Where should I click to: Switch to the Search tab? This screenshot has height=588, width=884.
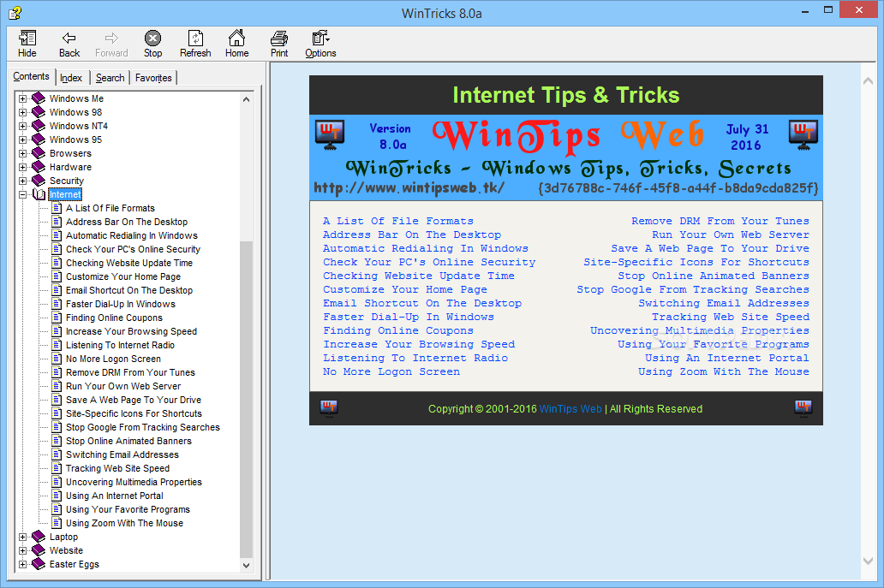(110, 78)
